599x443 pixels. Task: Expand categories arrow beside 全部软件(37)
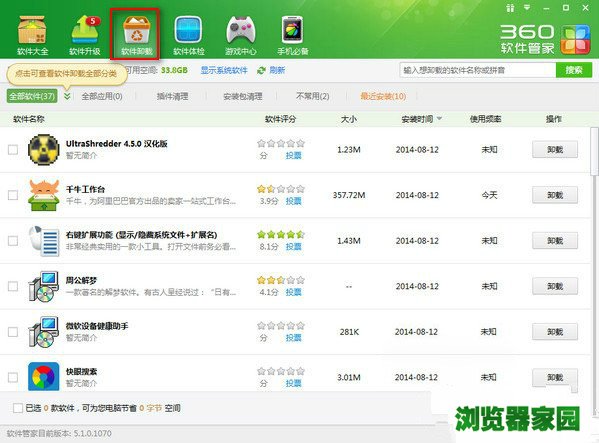click(x=67, y=96)
